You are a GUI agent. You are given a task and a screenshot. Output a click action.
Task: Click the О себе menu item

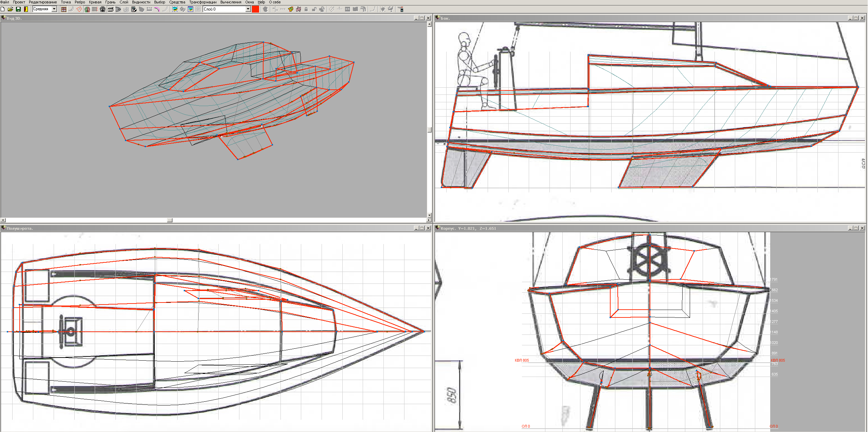[x=275, y=2]
